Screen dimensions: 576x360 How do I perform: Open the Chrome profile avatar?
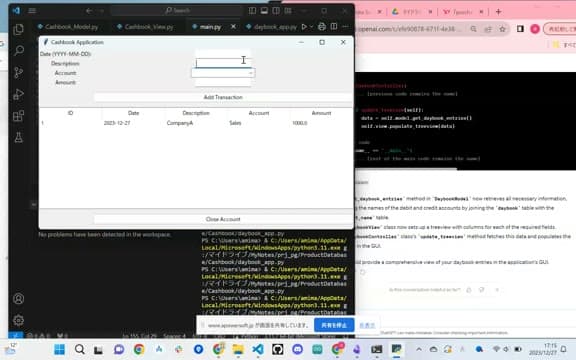coord(535,29)
